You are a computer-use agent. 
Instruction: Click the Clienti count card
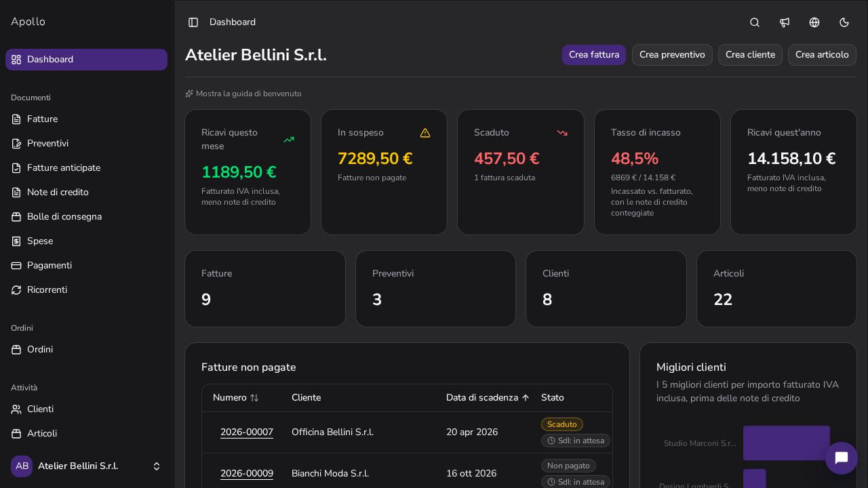point(606,289)
